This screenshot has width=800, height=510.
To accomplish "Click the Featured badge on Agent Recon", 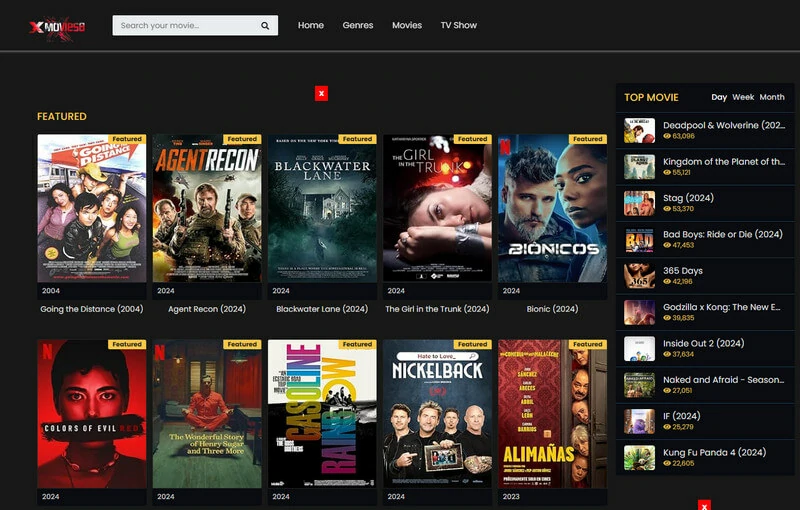I will tap(242, 139).
